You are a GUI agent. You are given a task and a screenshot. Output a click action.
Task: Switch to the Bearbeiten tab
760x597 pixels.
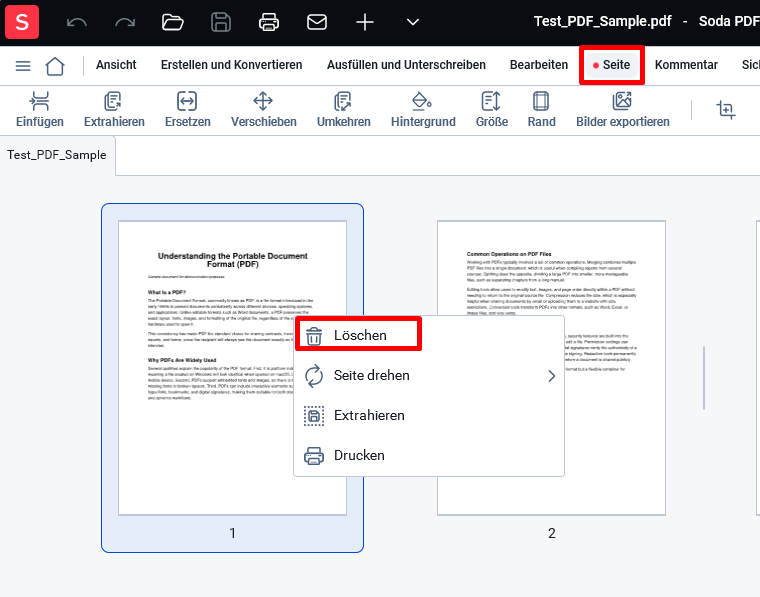[x=538, y=65]
